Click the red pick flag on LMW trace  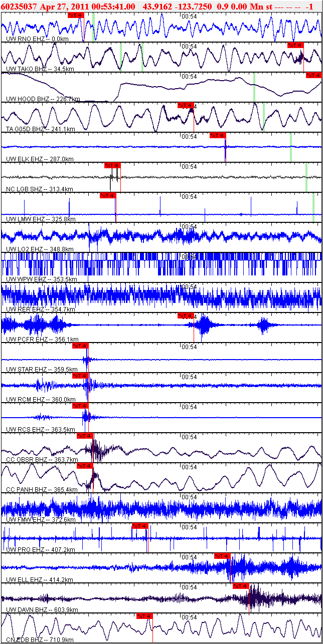pos(108,196)
